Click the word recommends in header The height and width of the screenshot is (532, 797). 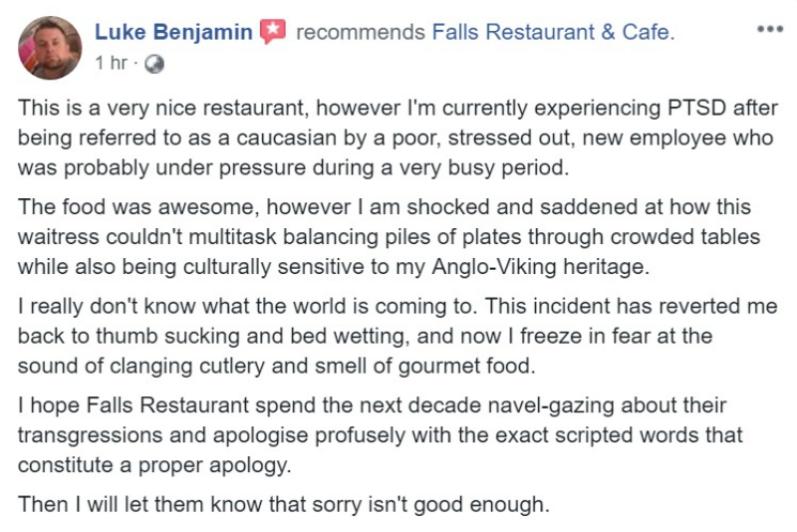click(361, 33)
